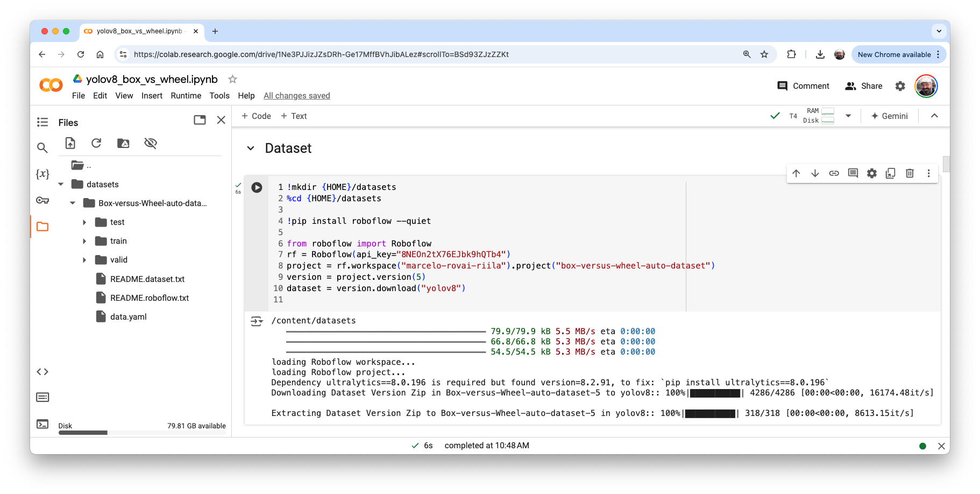Image resolution: width=980 pixels, height=494 pixels.
Task: Expand the train folder
Action: (x=84, y=241)
